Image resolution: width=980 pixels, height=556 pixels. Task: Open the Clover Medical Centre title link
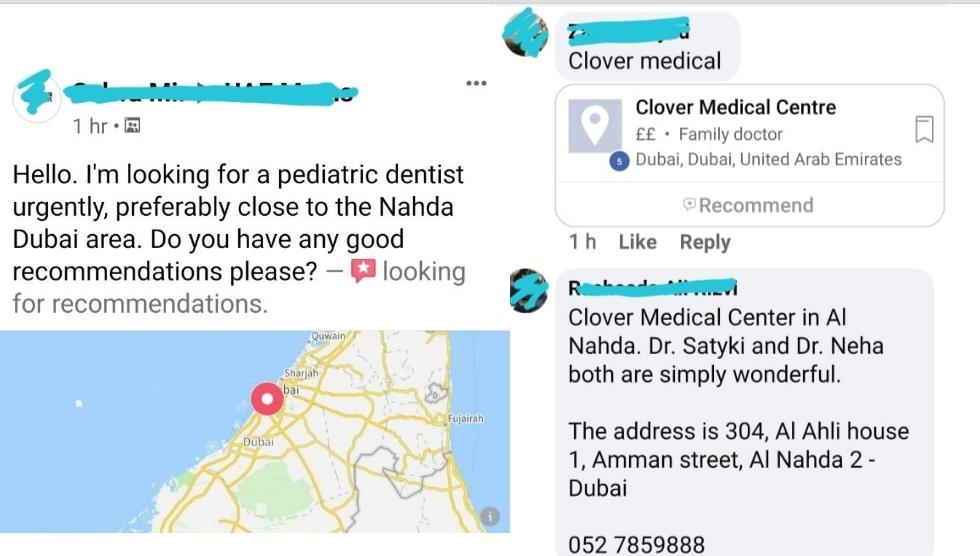coord(735,107)
